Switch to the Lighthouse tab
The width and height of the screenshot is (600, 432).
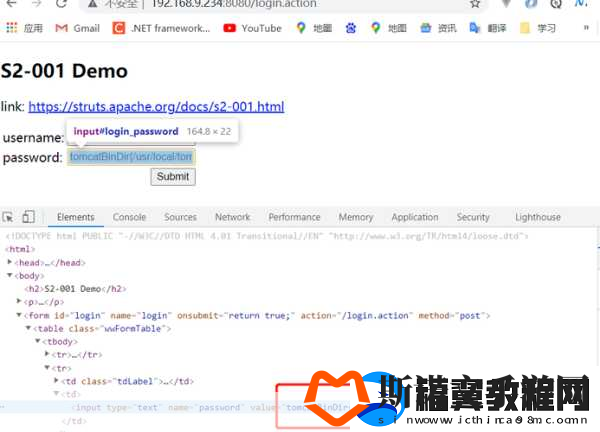538,217
